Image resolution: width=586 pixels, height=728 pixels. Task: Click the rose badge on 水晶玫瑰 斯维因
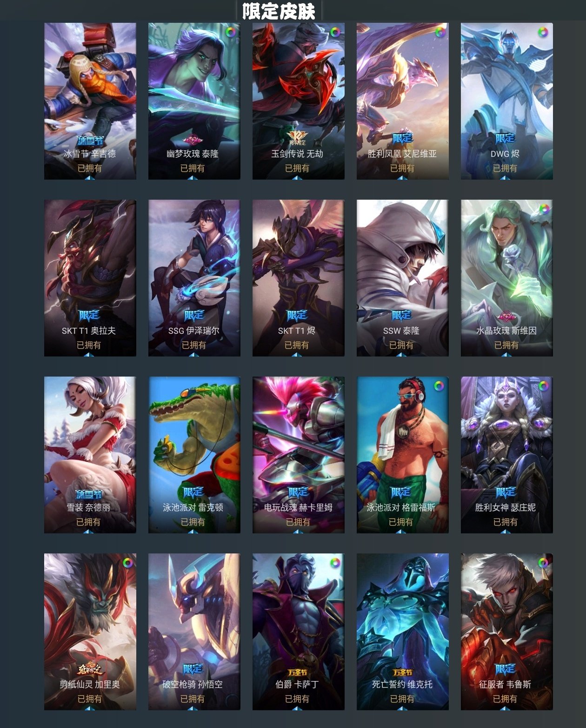click(x=506, y=317)
